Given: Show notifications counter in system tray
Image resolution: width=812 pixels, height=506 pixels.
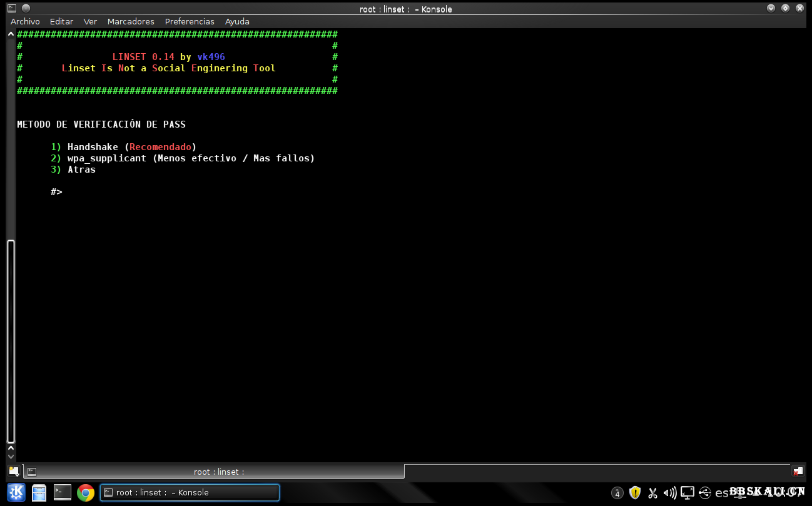Looking at the screenshot, I should tap(617, 493).
